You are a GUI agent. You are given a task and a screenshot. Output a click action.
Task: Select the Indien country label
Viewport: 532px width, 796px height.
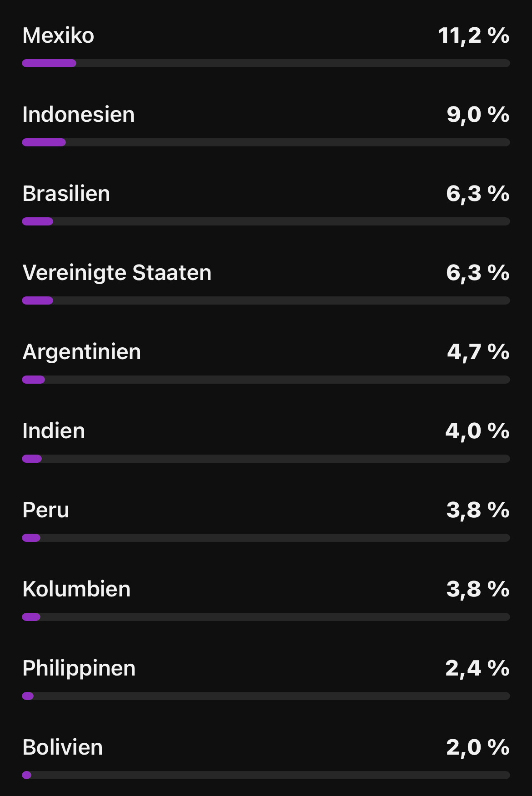(x=54, y=431)
